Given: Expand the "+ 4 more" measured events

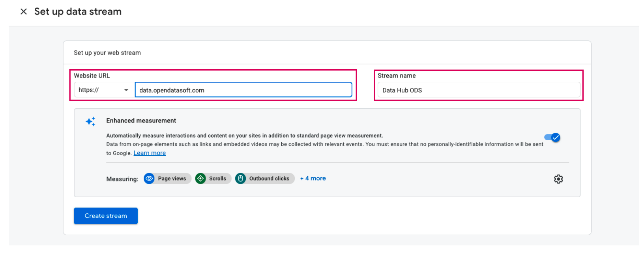Looking at the screenshot, I should pyautogui.click(x=313, y=178).
